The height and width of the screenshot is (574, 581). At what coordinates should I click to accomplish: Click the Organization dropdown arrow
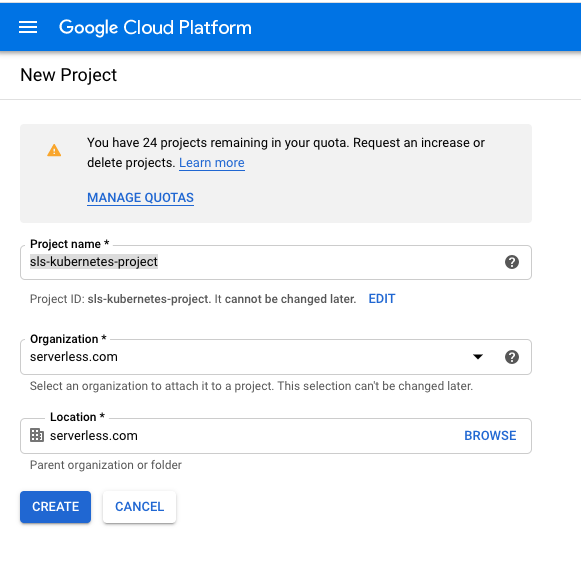(478, 357)
